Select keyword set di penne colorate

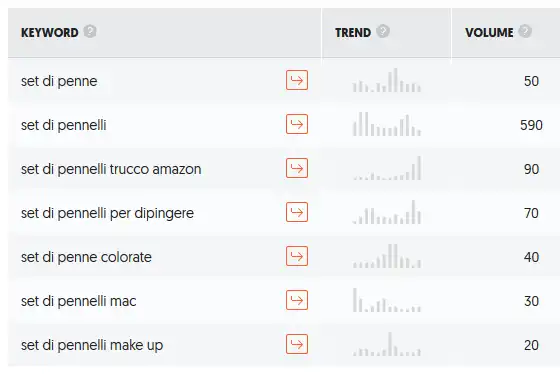[x=86, y=257]
